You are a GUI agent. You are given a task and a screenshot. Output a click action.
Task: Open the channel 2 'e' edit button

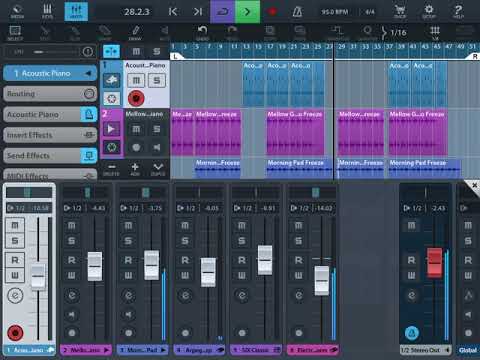(72, 295)
